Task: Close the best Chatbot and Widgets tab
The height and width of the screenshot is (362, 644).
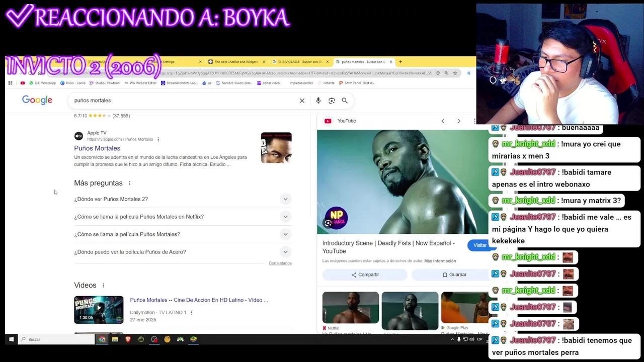Action: 264,62
